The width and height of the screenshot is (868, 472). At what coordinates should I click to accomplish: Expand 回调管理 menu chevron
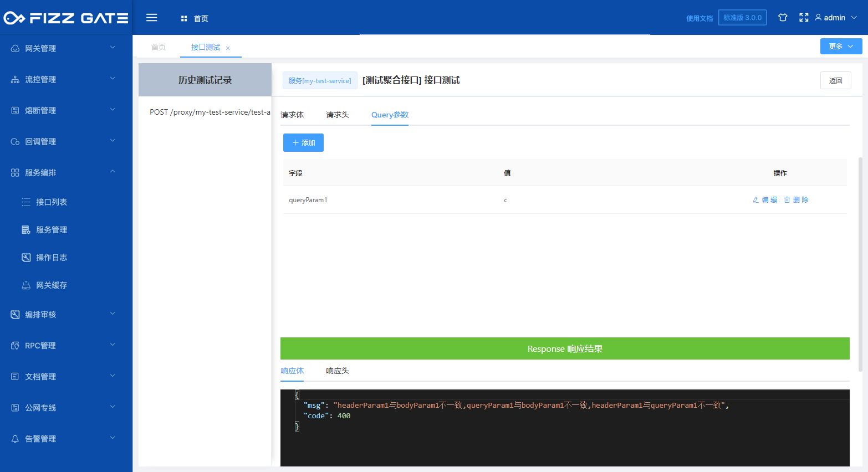[113, 141]
